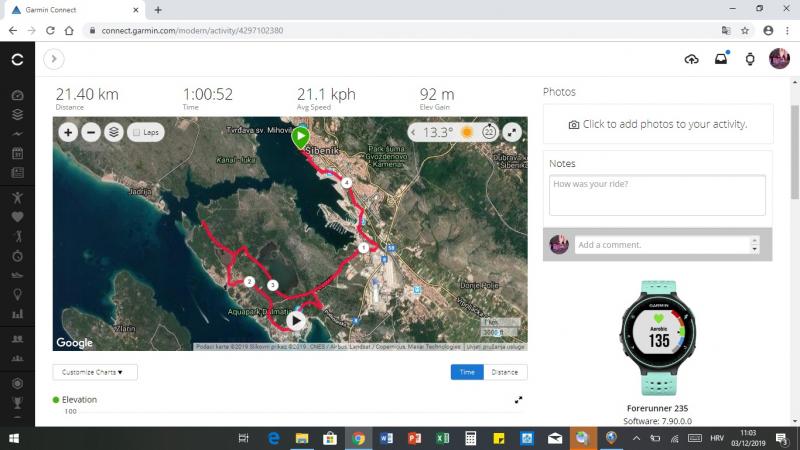Enable the Laps checkbox on the map

pos(137,132)
